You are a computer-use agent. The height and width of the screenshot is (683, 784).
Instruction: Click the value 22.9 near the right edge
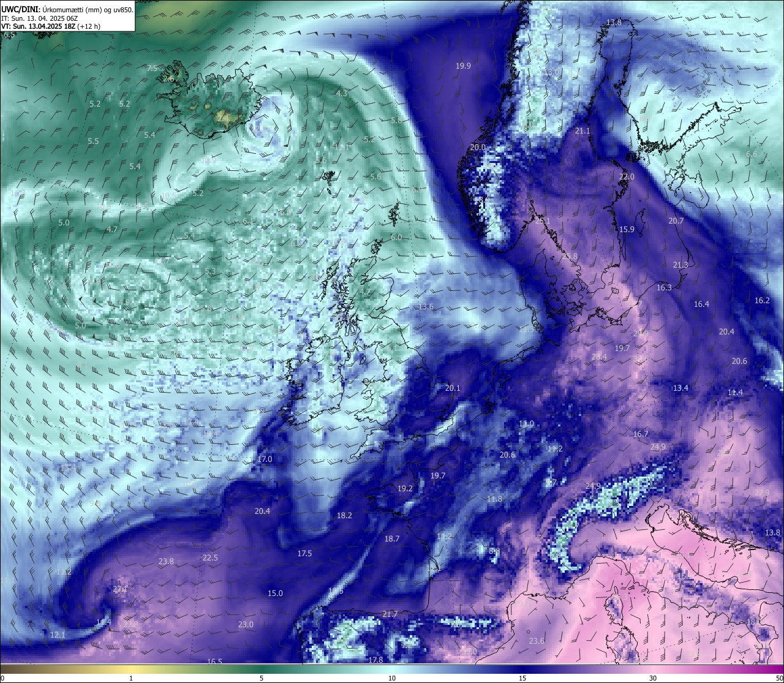pos(761,493)
